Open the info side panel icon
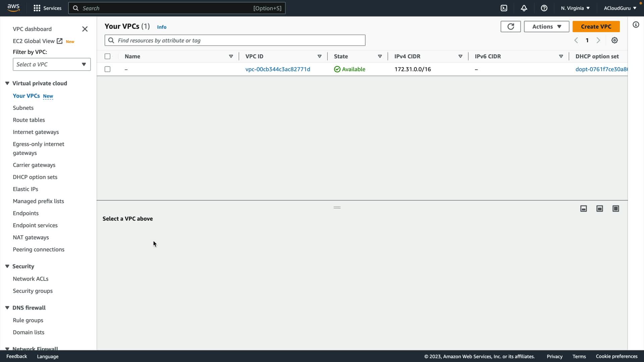This screenshot has width=644, height=362. [x=636, y=25]
